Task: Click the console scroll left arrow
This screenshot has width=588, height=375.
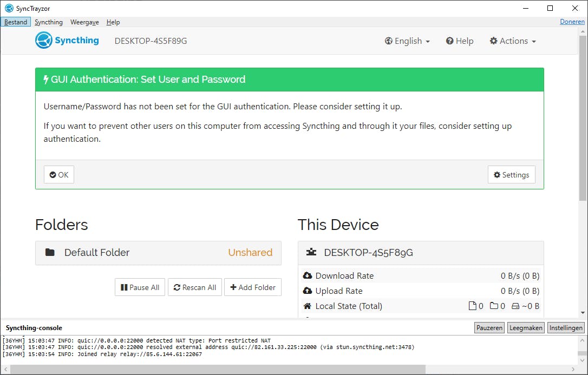Action: 5,369
